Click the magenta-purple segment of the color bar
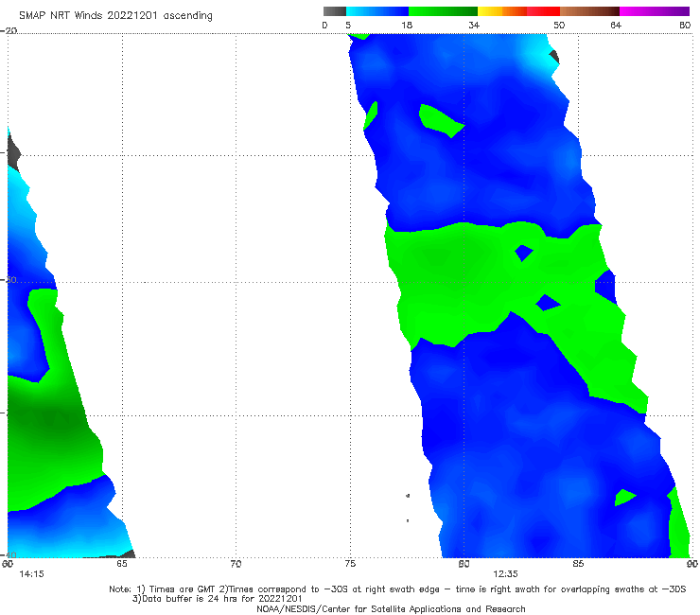This screenshot has height=615, width=700. click(x=655, y=11)
